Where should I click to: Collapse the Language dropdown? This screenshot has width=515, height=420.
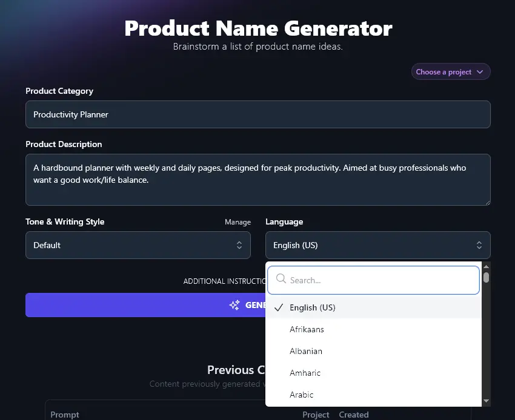pos(377,245)
